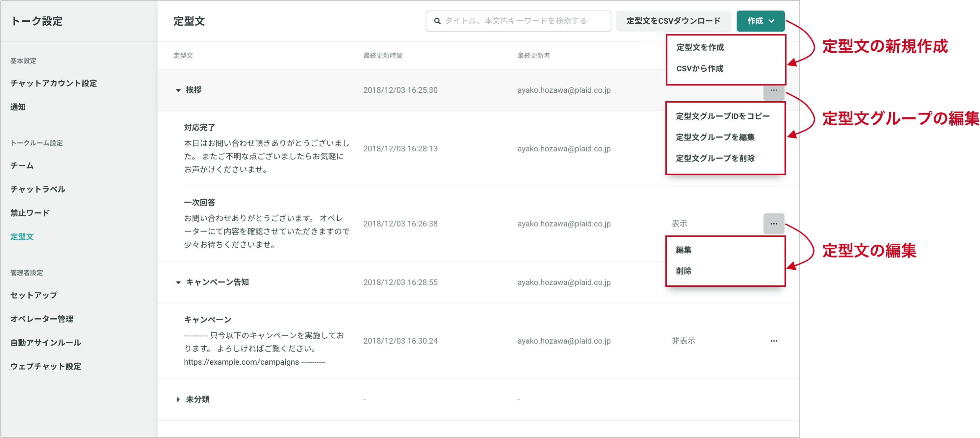Open ウェブチャット設定 page

click(x=46, y=366)
